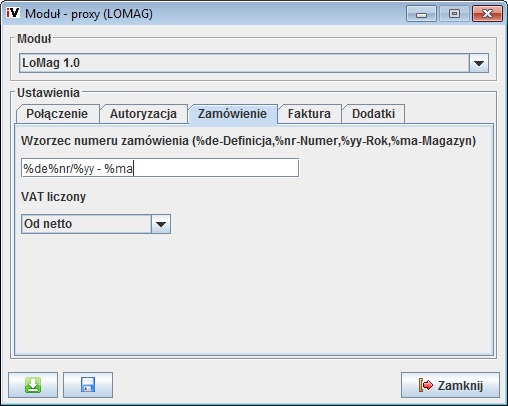Click the order number pattern text field
Screen dimensions: 508x406
(x=160, y=168)
